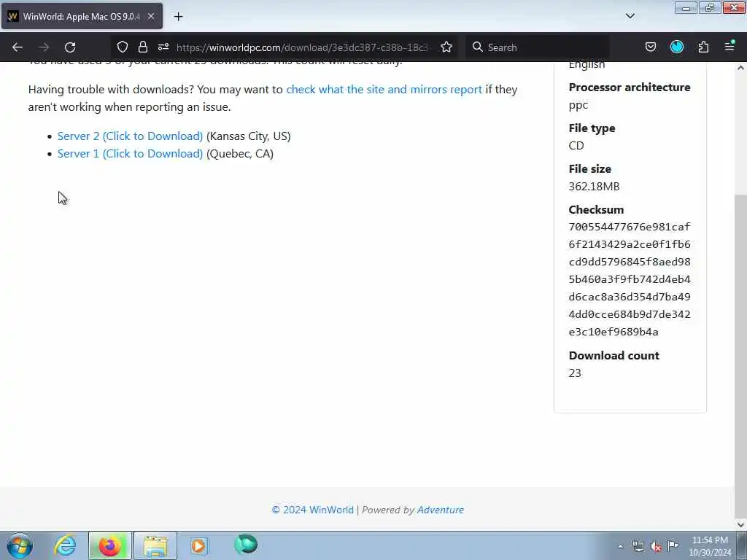Open the Windows Start menu
747x560 pixels.
[x=20, y=545]
